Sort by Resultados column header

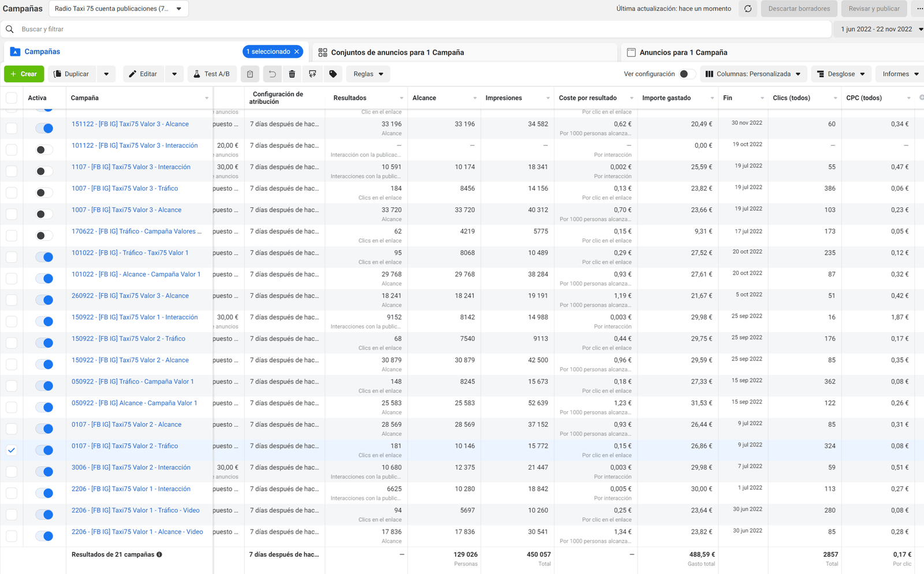[x=350, y=98]
